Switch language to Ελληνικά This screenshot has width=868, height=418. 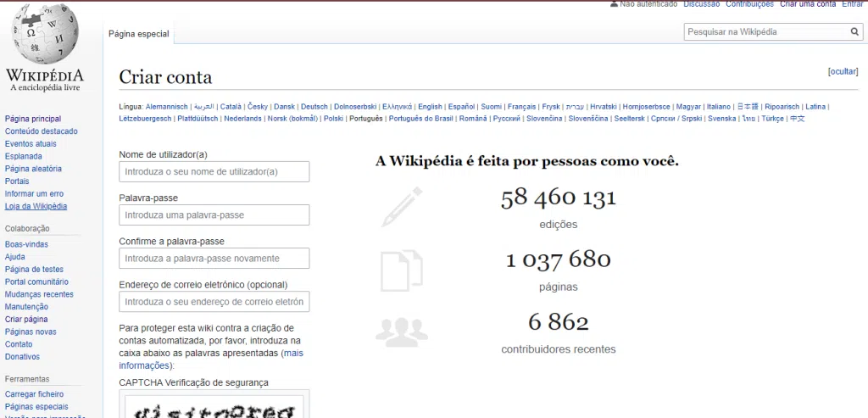pyautogui.click(x=398, y=106)
